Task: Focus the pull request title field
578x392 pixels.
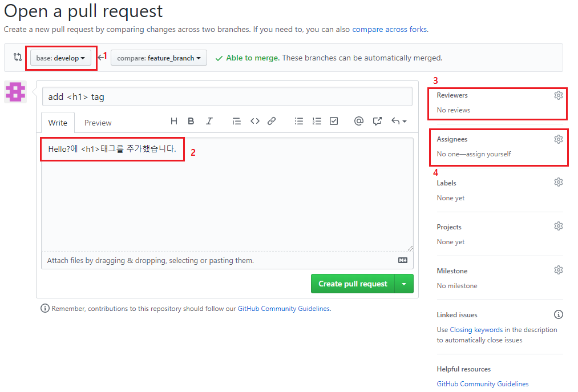Action: [x=227, y=96]
